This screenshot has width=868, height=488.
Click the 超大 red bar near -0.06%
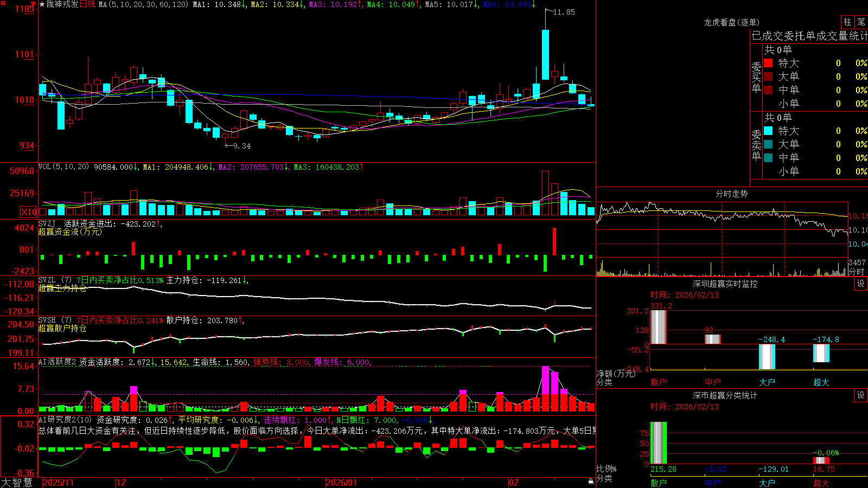[x=821, y=460]
